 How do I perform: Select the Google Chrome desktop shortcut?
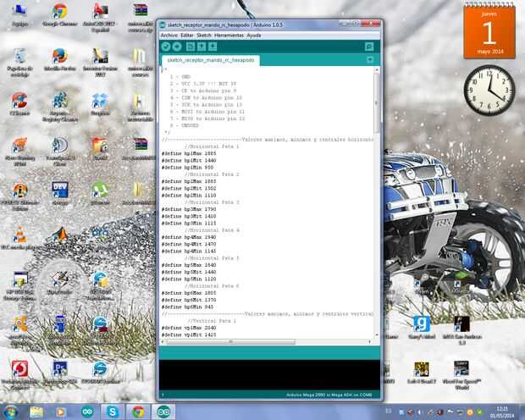click(60, 15)
